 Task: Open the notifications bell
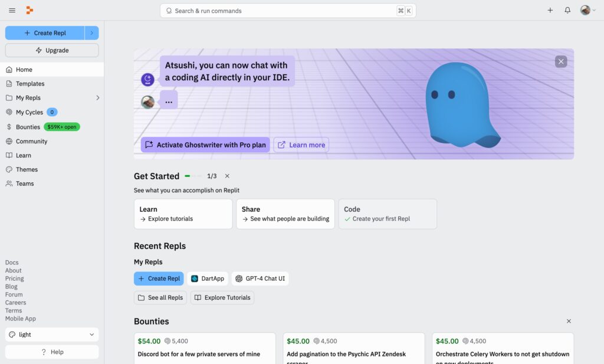click(567, 11)
